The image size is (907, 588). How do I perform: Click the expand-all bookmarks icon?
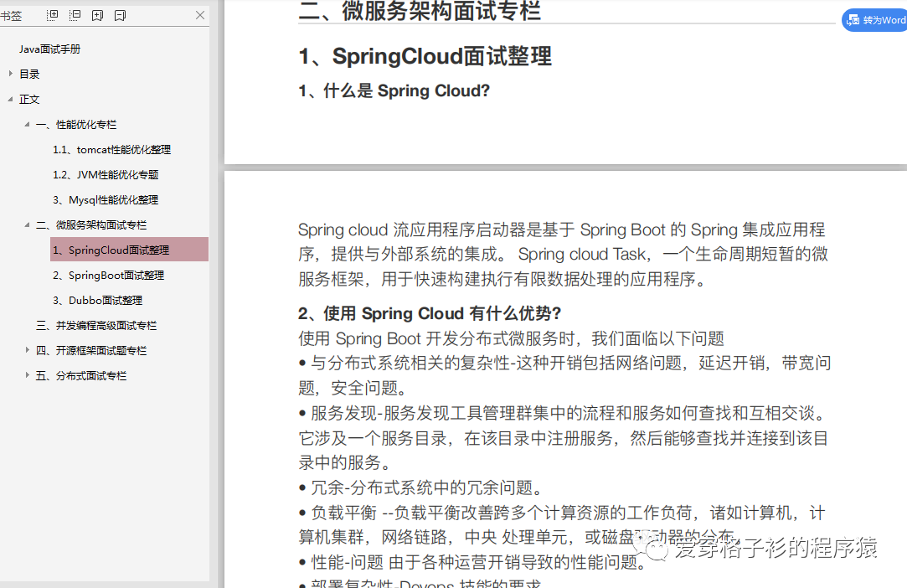tap(52, 15)
